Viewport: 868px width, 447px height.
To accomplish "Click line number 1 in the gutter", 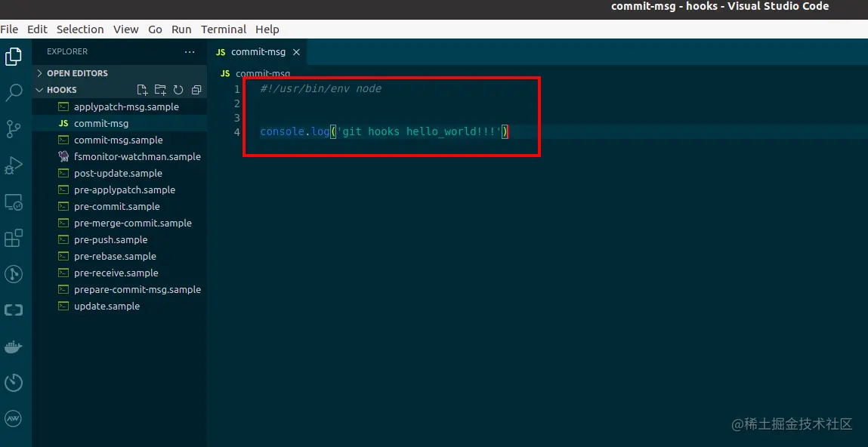I will coord(237,89).
